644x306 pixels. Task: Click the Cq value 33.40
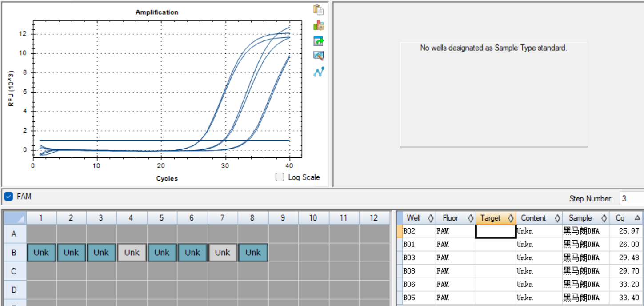point(630,298)
